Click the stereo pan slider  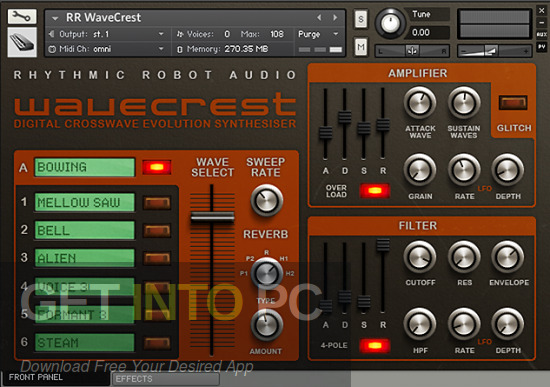pyautogui.click(x=412, y=51)
